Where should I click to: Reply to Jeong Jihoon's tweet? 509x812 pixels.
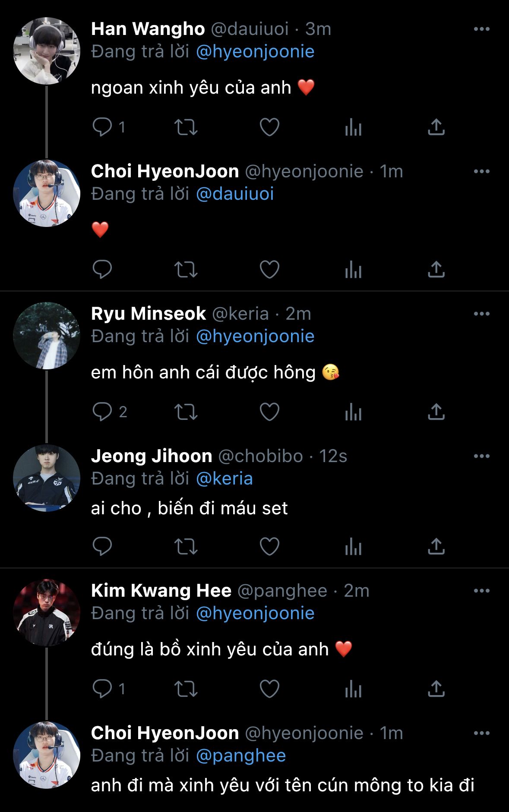[102, 547]
